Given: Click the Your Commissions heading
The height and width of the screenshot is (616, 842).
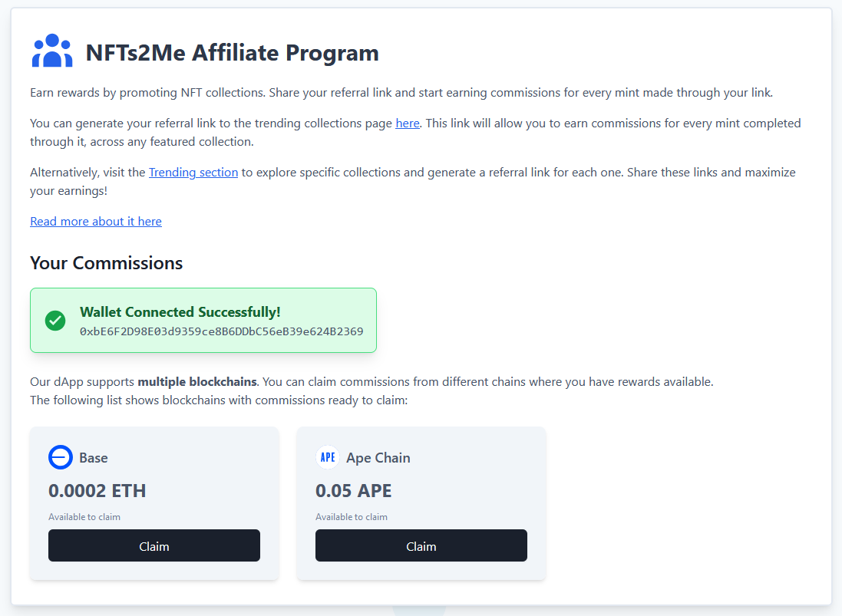Looking at the screenshot, I should coord(107,263).
